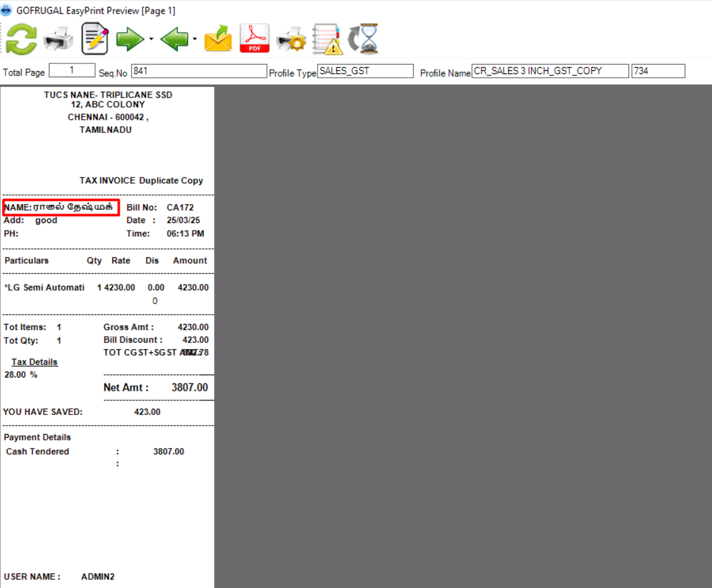The image size is (712, 588).
Task: Click the address value good
Action: [46, 220]
